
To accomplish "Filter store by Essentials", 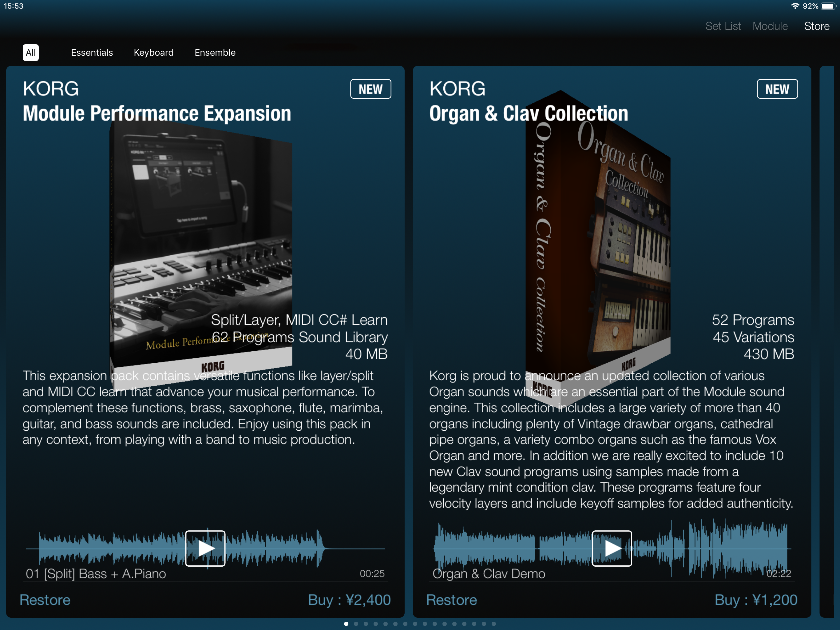I will [x=92, y=52].
